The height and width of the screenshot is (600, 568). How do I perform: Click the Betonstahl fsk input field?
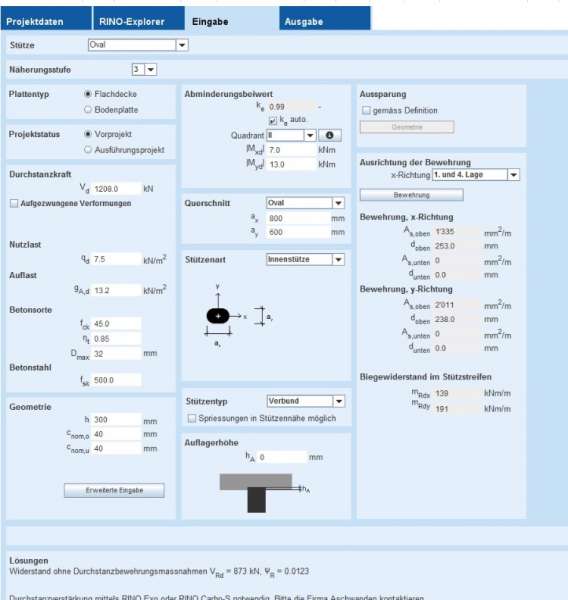coord(116,380)
